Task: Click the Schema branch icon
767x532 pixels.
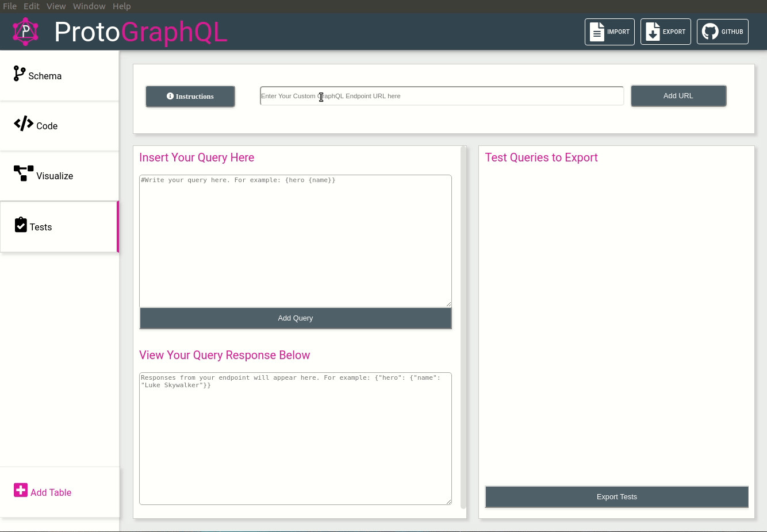Action: pos(20,74)
